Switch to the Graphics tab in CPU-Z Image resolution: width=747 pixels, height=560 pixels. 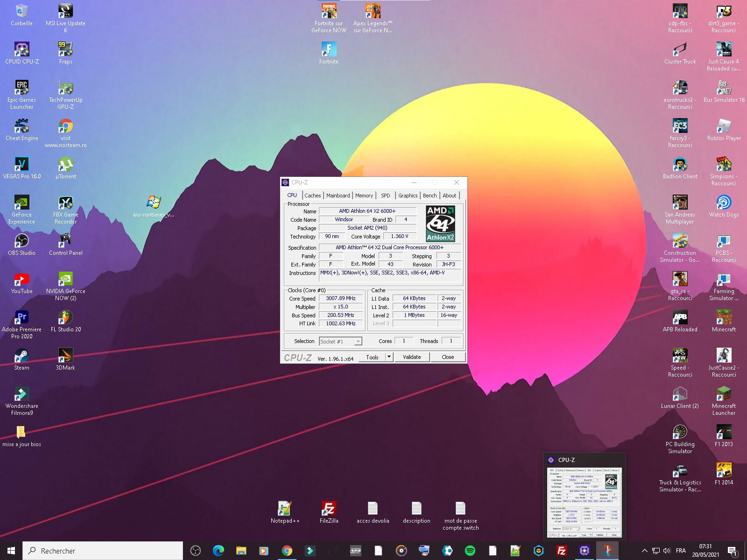point(408,196)
